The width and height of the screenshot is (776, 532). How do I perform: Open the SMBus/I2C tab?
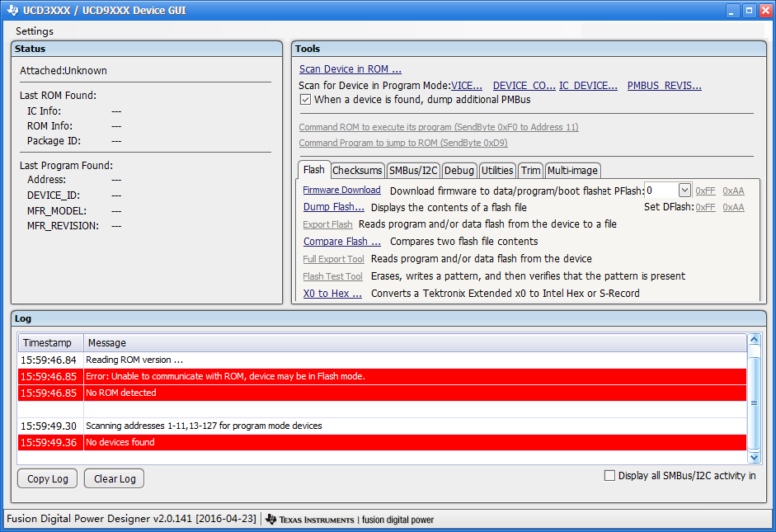(x=413, y=171)
